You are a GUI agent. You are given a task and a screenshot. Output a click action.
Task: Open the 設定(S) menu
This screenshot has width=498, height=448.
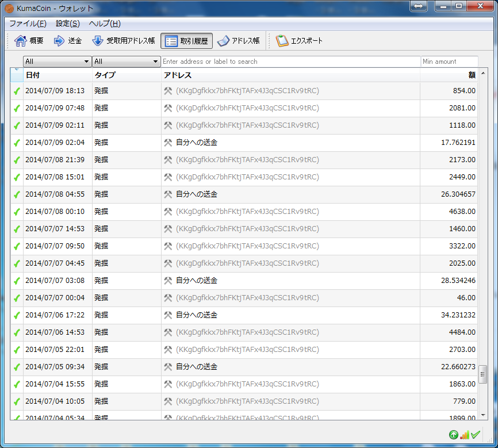pyautogui.click(x=67, y=24)
